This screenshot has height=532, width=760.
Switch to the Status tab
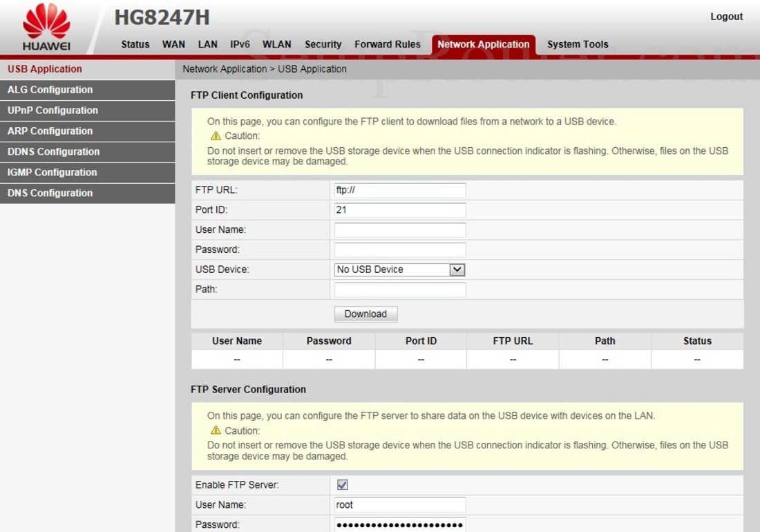135,44
